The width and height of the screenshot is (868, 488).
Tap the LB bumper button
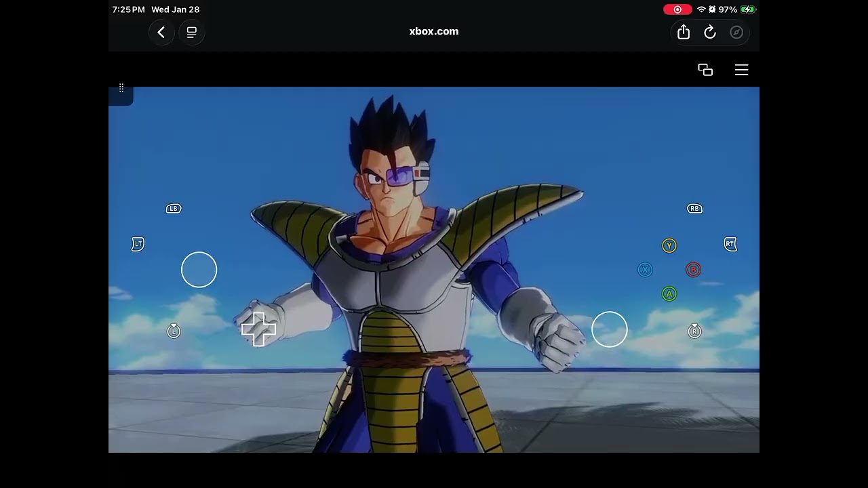click(x=174, y=209)
